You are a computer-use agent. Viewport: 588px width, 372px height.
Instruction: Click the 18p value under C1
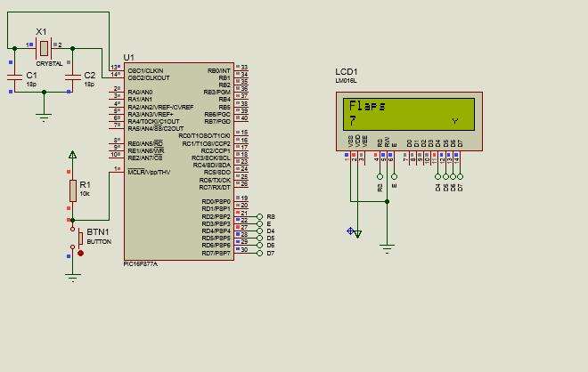(31, 85)
